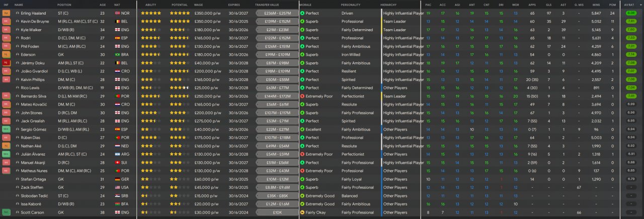Click Rico Lewis' potential star rating
Viewport: 644px width, 219px height.
tap(180, 88)
